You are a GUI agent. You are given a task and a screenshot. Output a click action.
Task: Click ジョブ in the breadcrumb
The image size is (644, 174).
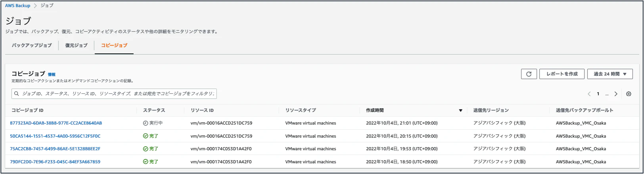[47, 6]
